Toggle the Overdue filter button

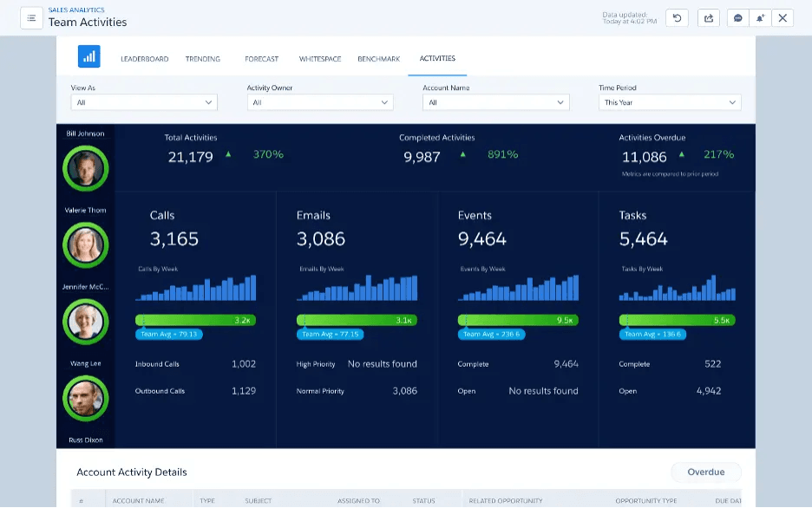click(705, 472)
